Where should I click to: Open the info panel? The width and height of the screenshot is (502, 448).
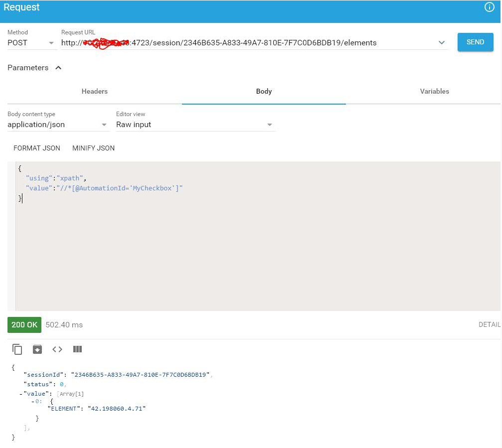[x=489, y=7]
